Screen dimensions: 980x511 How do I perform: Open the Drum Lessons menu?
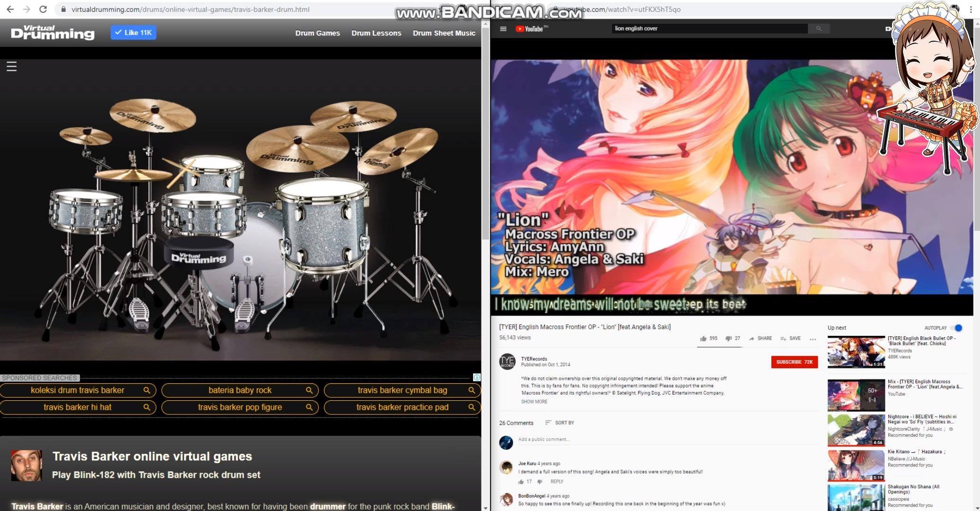[376, 33]
